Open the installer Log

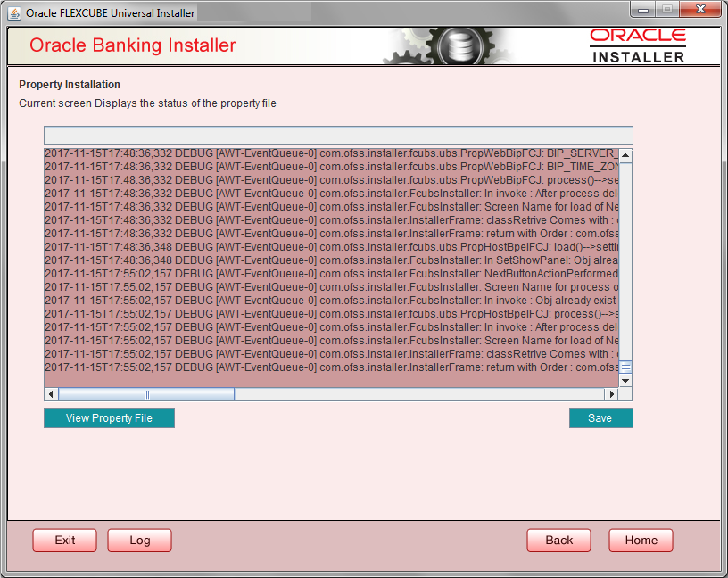(139, 540)
